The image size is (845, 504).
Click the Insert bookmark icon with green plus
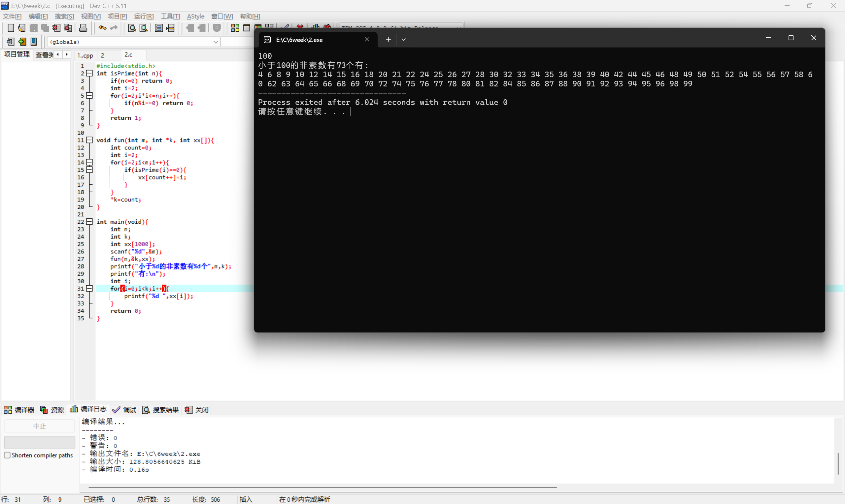click(x=22, y=42)
